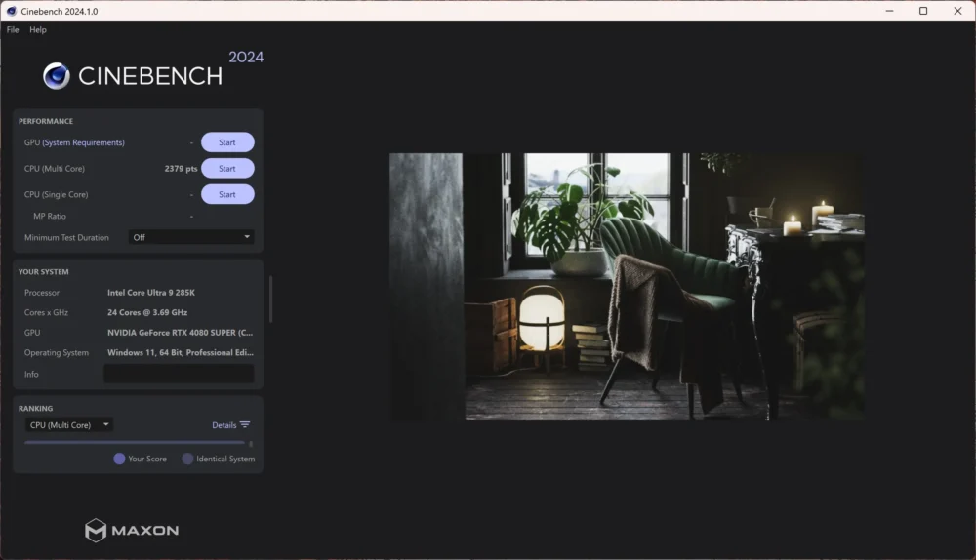Image resolution: width=976 pixels, height=560 pixels.
Task: Click the Info text field
Action: [x=179, y=374]
